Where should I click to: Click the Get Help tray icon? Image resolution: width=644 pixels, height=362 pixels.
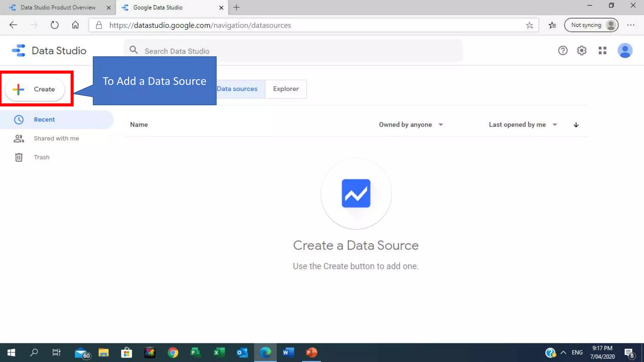(x=550, y=353)
